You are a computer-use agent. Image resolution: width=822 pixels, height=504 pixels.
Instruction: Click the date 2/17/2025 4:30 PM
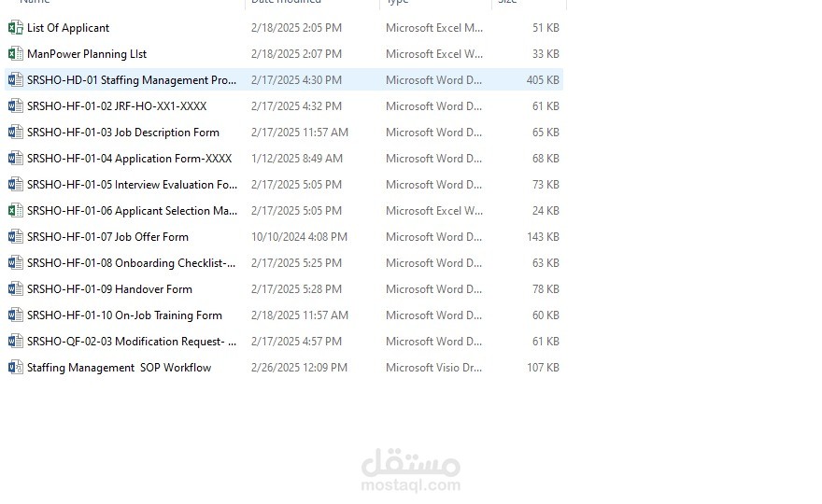[296, 80]
